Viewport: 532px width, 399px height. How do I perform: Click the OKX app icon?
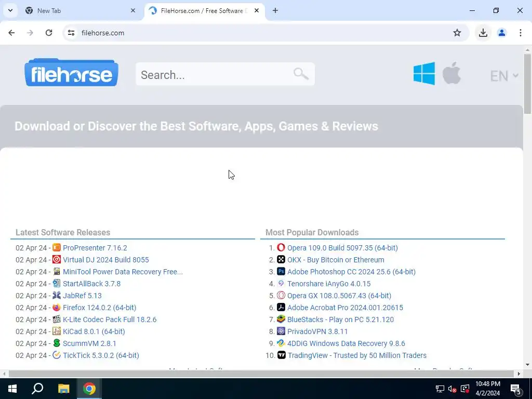[x=281, y=260]
